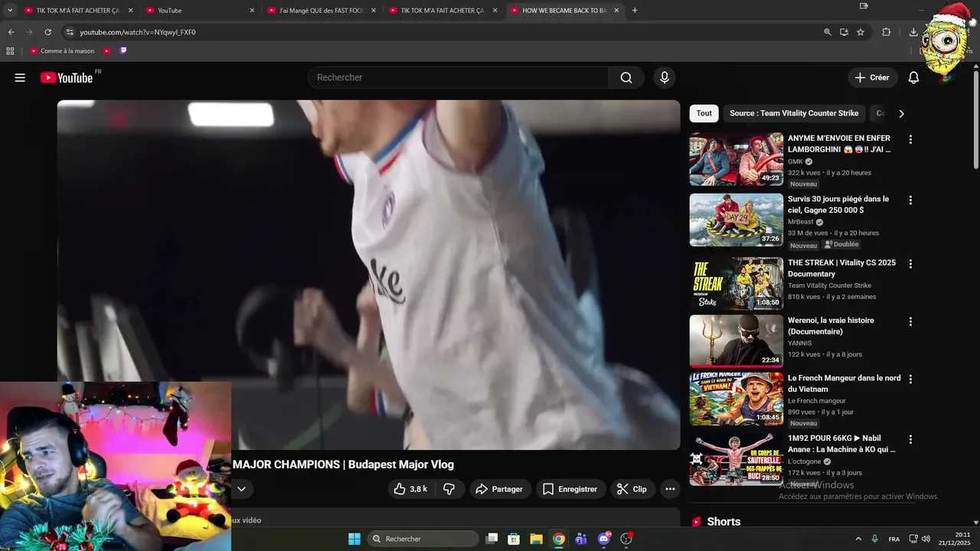Click the address bar URL
This screenshot has width=980, height=551.
(x=138, y=32)
